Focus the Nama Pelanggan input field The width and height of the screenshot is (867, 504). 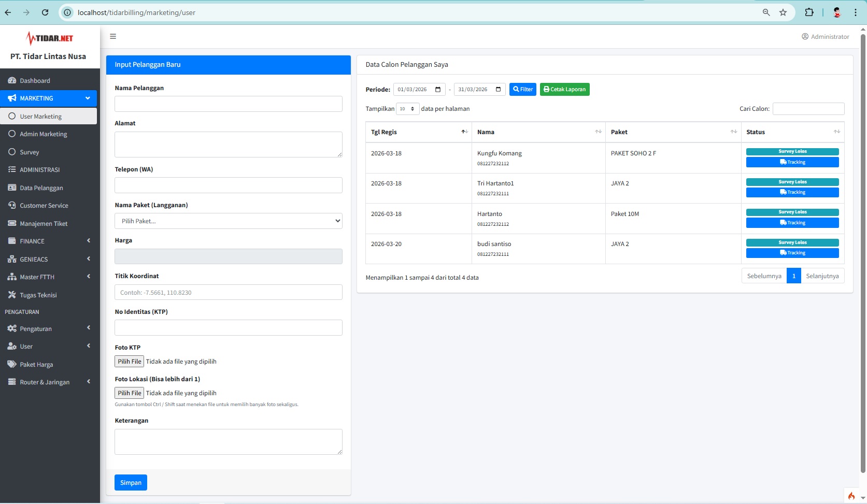229,104
